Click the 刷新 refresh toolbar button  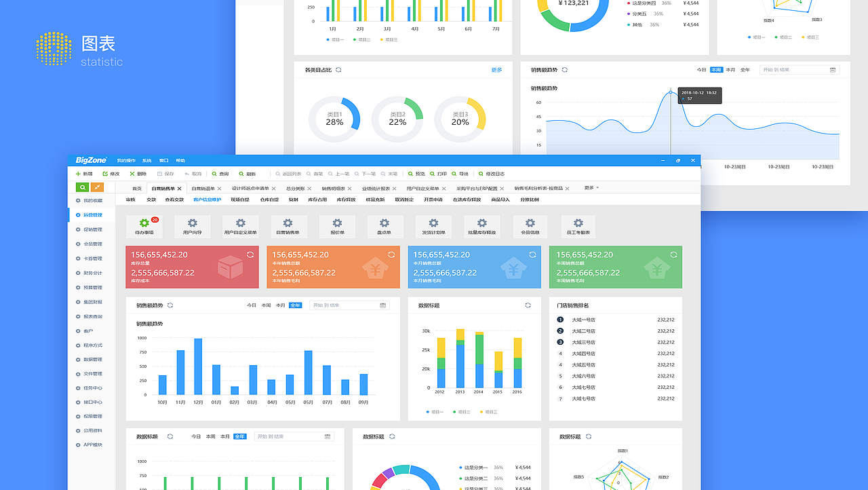[x=247, y=174]
